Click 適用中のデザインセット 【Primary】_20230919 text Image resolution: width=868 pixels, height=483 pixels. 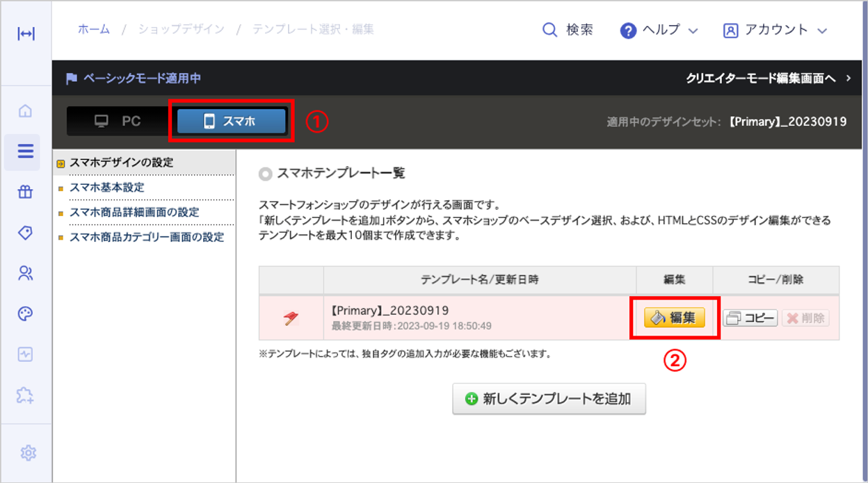727,122
